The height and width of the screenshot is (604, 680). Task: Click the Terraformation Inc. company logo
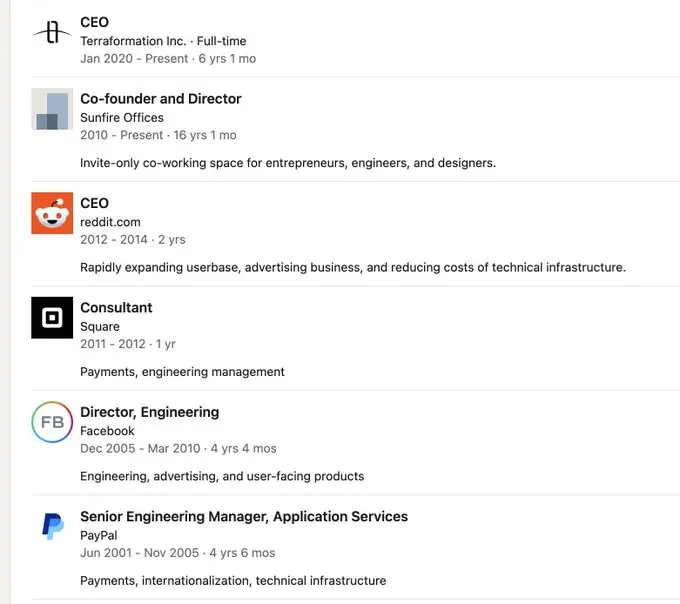click(52, 33)
